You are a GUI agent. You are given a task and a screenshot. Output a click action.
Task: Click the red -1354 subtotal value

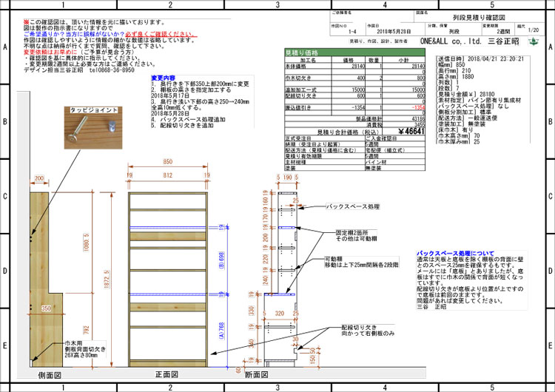pos(418,107)
